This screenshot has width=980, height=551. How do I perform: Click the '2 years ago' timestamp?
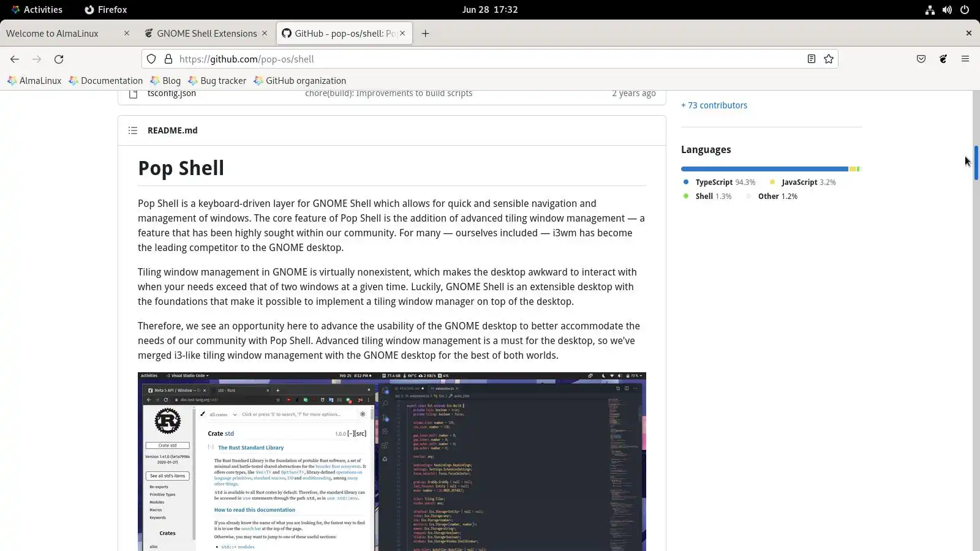click(634, 93)
